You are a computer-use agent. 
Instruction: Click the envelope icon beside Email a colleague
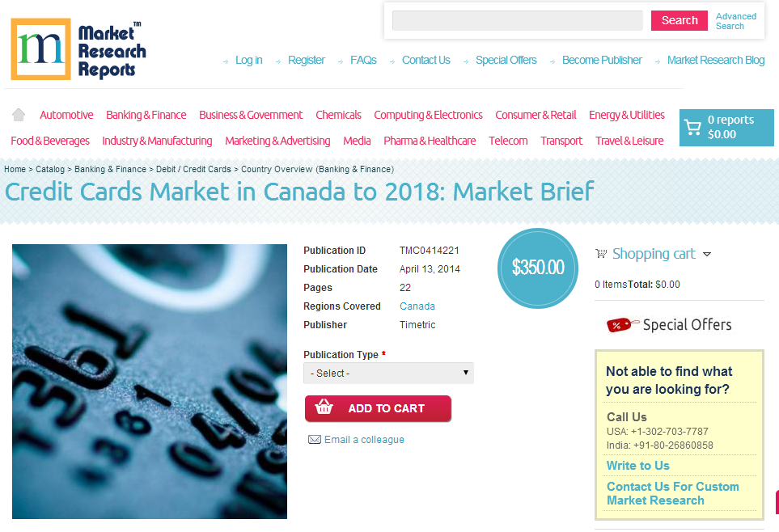(x=314, y=439)
